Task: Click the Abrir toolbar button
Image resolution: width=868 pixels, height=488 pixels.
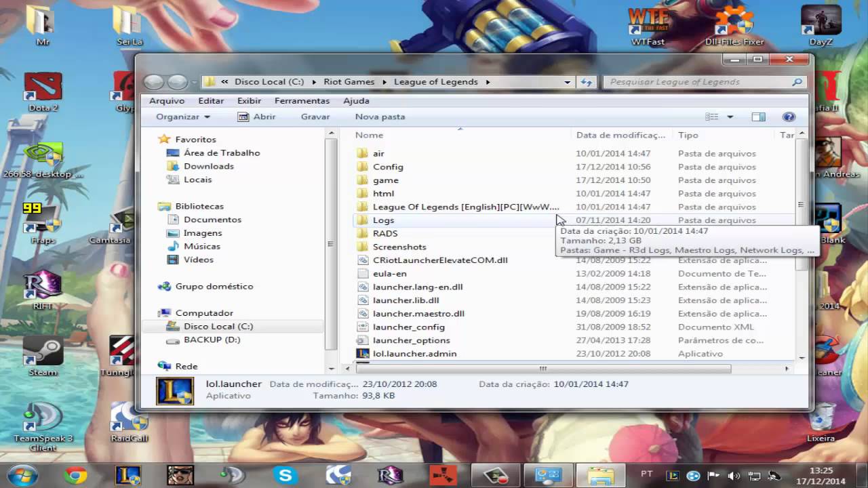Action: [256, 117]
